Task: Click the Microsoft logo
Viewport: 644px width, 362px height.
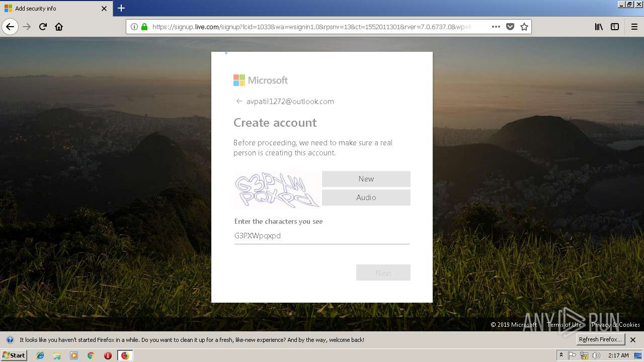Action: pyautogui.click(x=261, y=80)
